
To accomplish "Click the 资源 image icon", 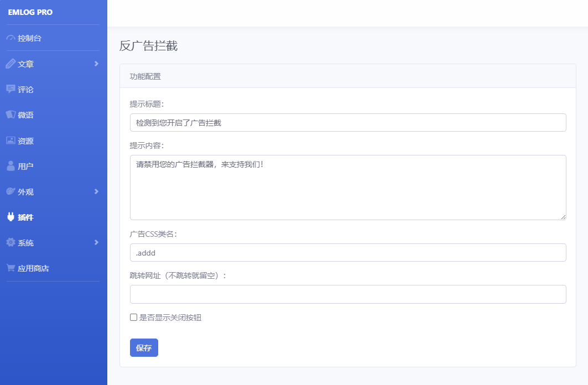I will pyautogui.click(x=11, y=141).
